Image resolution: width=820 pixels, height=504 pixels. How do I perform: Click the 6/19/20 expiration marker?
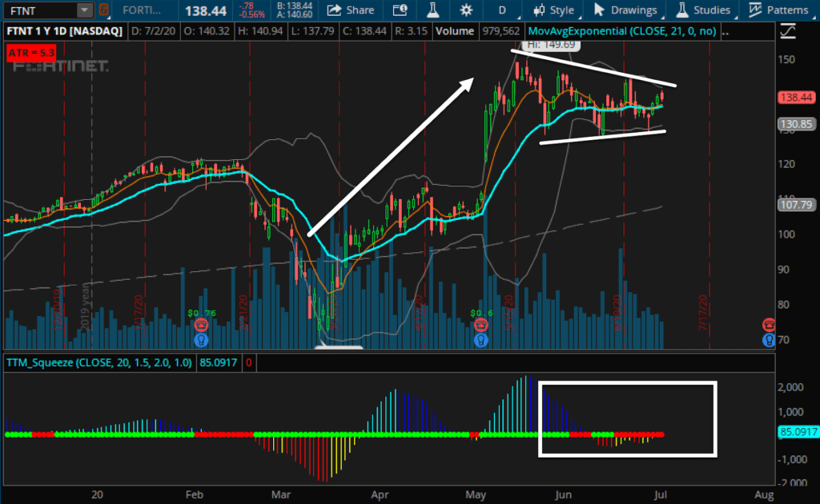point(617,312)
